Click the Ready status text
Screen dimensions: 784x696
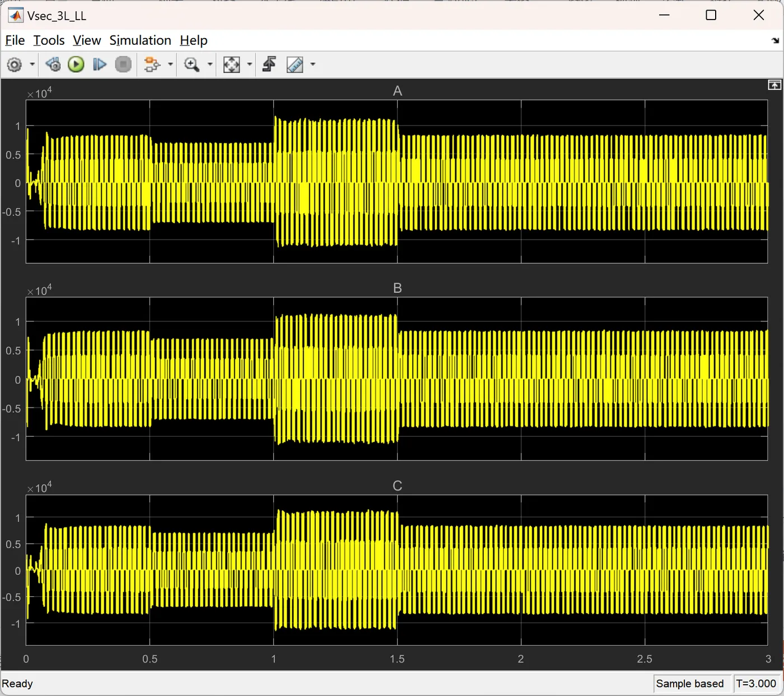coord(17,684)
